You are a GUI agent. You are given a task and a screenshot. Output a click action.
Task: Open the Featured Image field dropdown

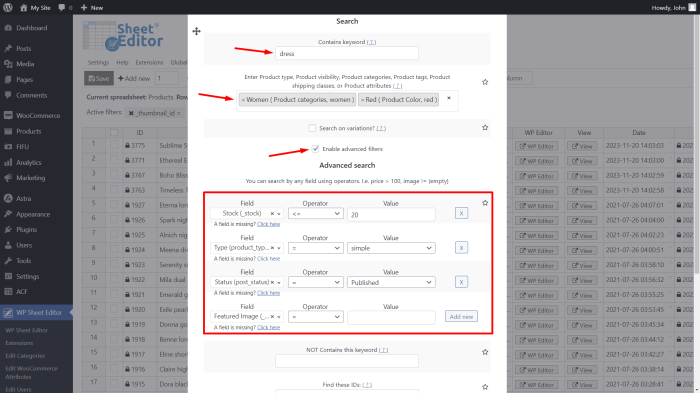[x=246, y=317]
